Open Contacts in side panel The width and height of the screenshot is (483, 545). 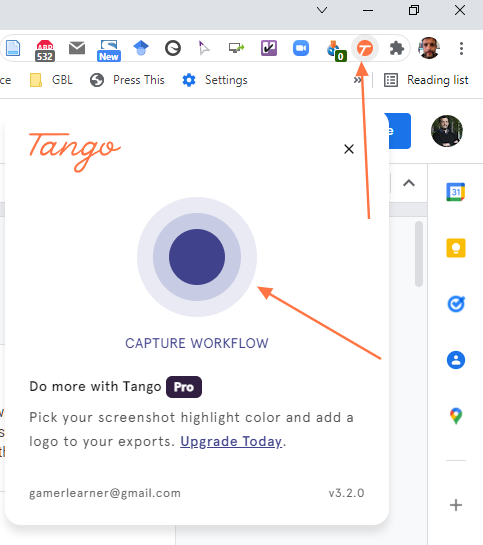click(x=456, y=360)
